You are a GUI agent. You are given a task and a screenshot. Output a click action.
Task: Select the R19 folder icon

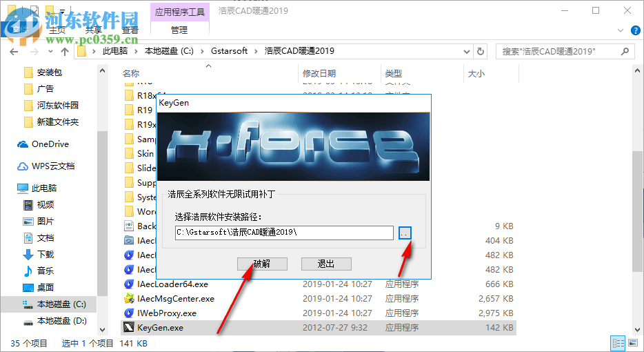129,110
